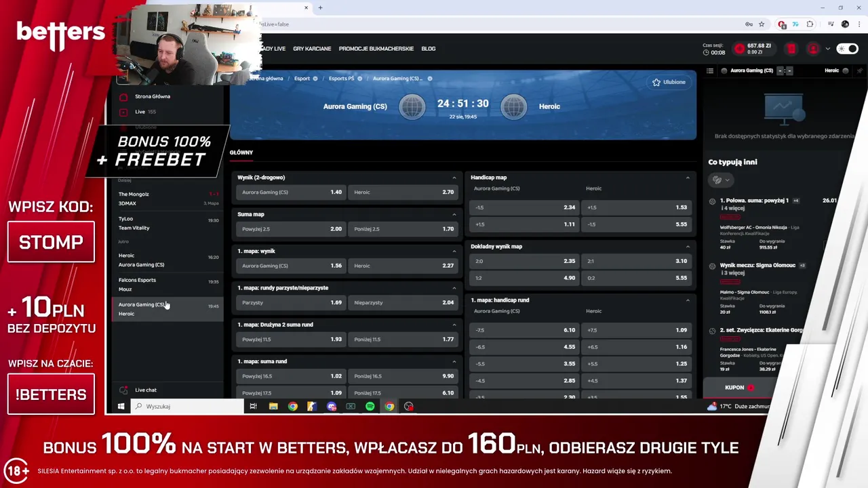The width and height of the screenshot is (868, 488).
Task: Add match to Ulubione favorites
Action: pos(669,82)
